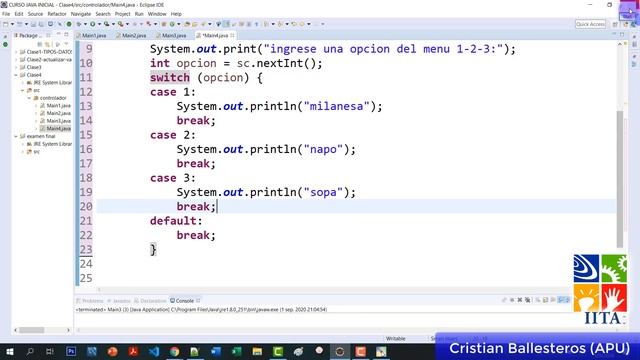This screenshot has height=360, width=640.
Task: Expand the Clase1-TIPOS-DATOS project
Action: tap(16, 52)
